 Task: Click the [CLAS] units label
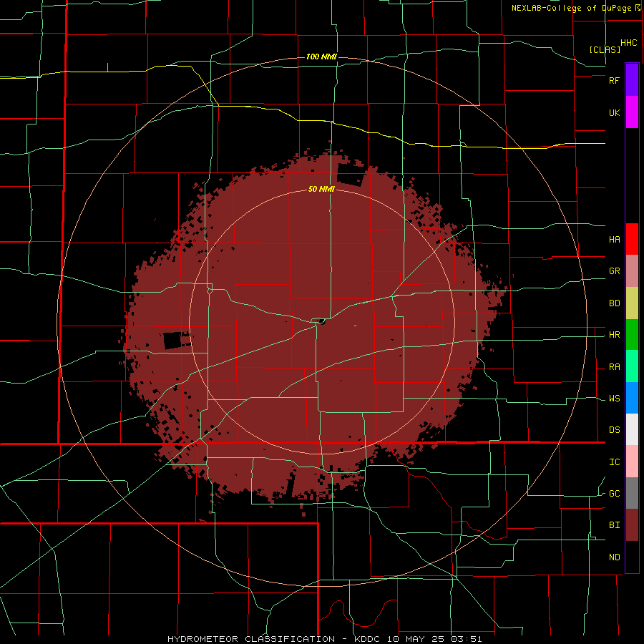605,49
